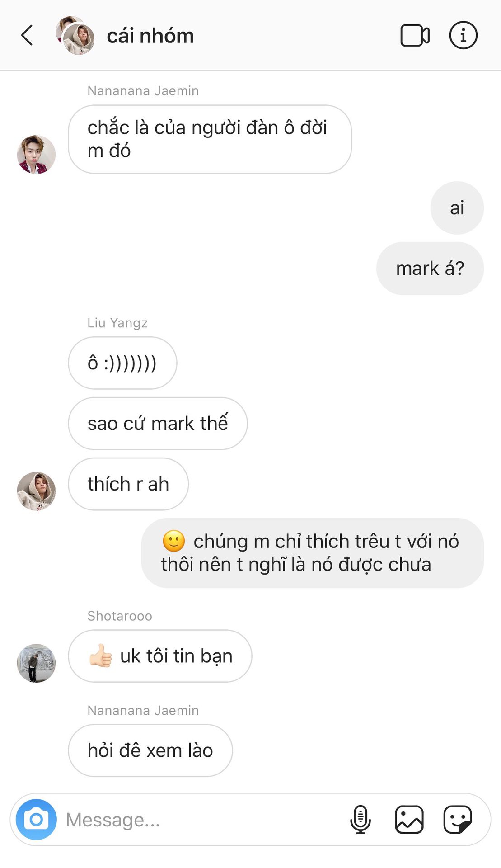Tap Nanana Jaemin's profile picture

[x=36, y=154]
